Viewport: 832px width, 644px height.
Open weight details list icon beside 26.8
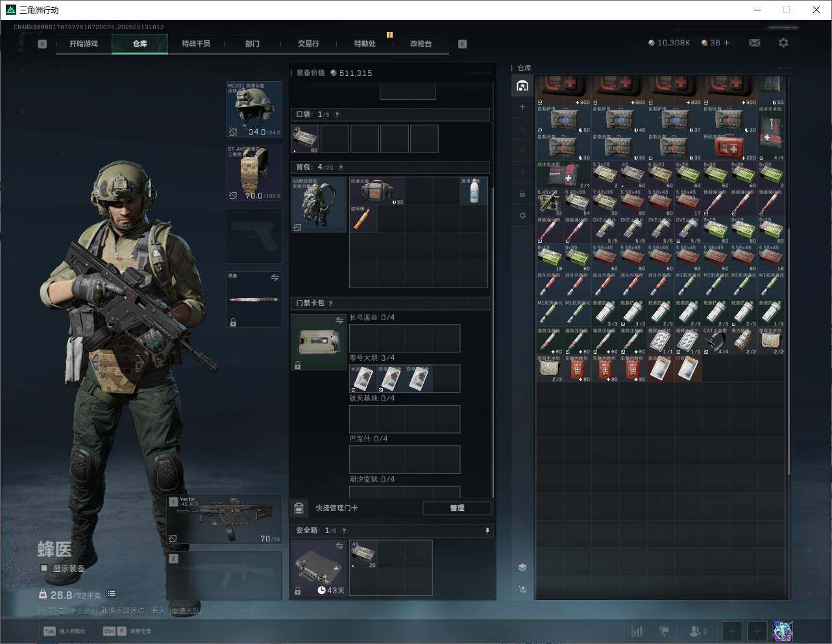point(112,593)
